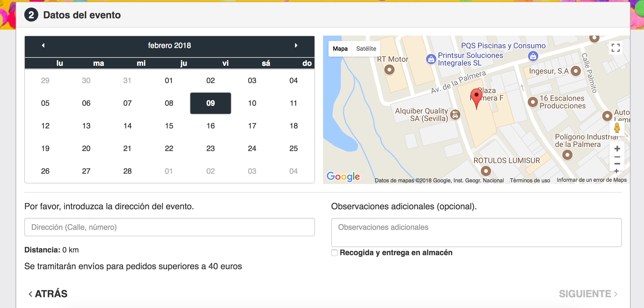Select the Mapa view tab
This screenshot has height=308, width=644.
coord(340,49)
